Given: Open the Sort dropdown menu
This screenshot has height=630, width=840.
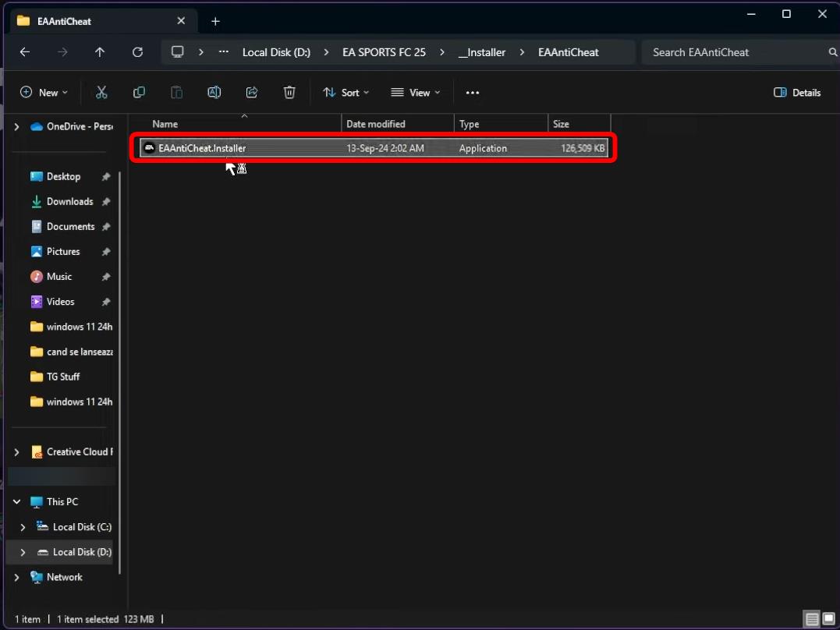Looking at the screenshot, I should pos(346,93).
